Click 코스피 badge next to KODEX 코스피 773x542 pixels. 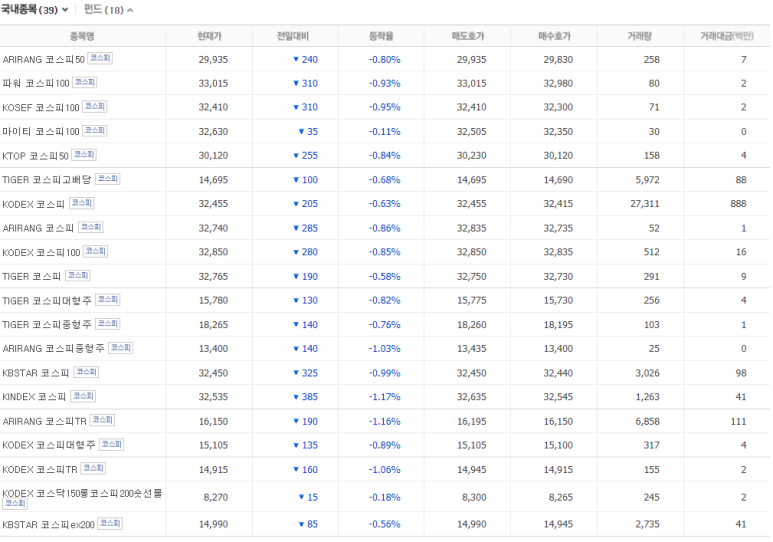coord(81,203)
